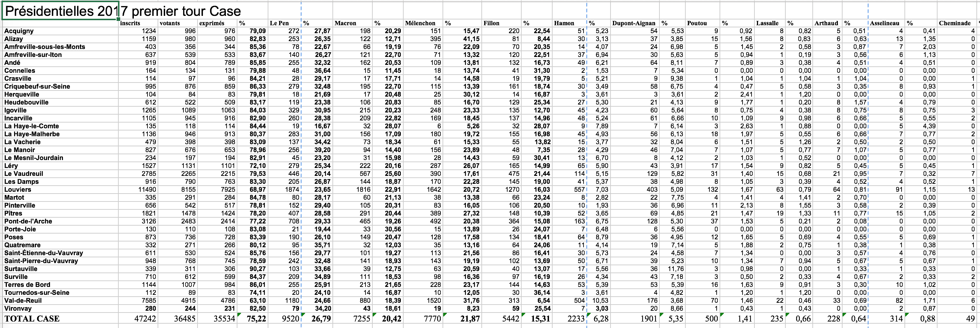980x328 pixels.
Task: Select the 'Macron' header cell
Action: 345,23
